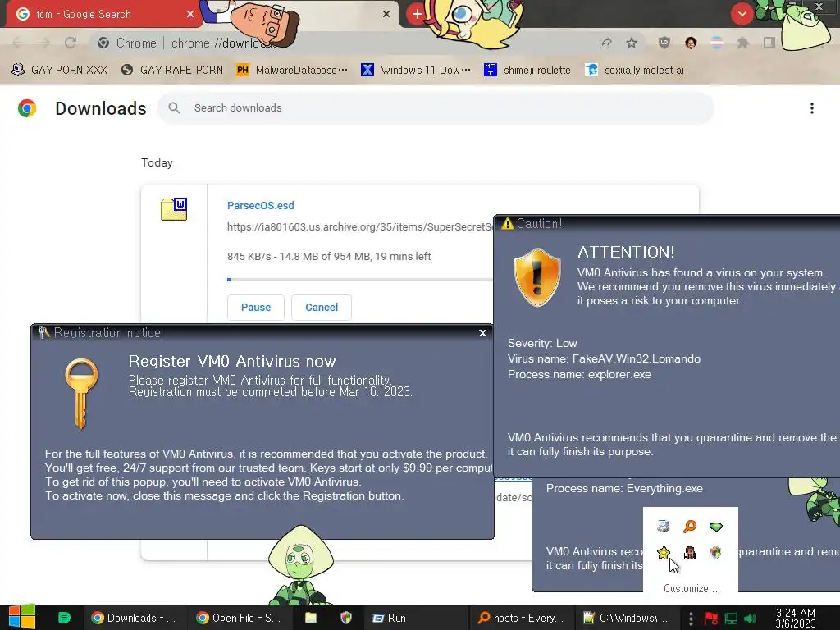Click the green chat icon on the taskbar
Image resolution: width=840 pixels, height=630 pixels.
64,618
